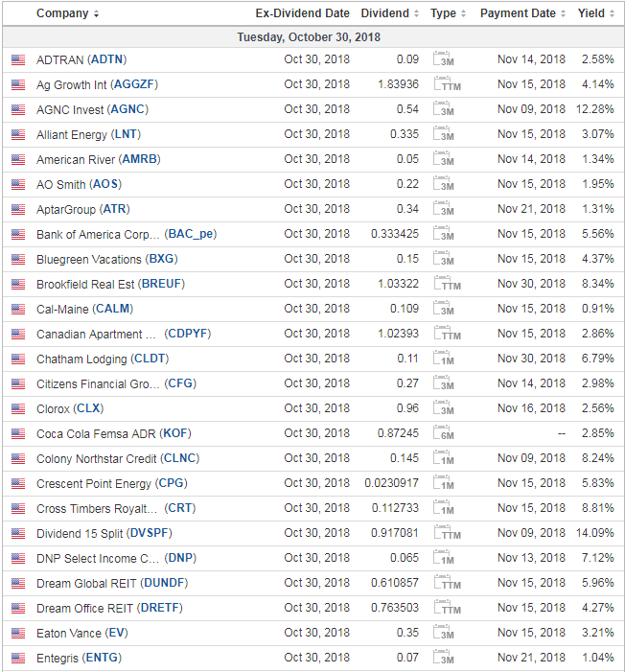Select payment date Nov 16, 2018 for Clorox
This screenshot has height=672, width=625.
tap(531, 408)
